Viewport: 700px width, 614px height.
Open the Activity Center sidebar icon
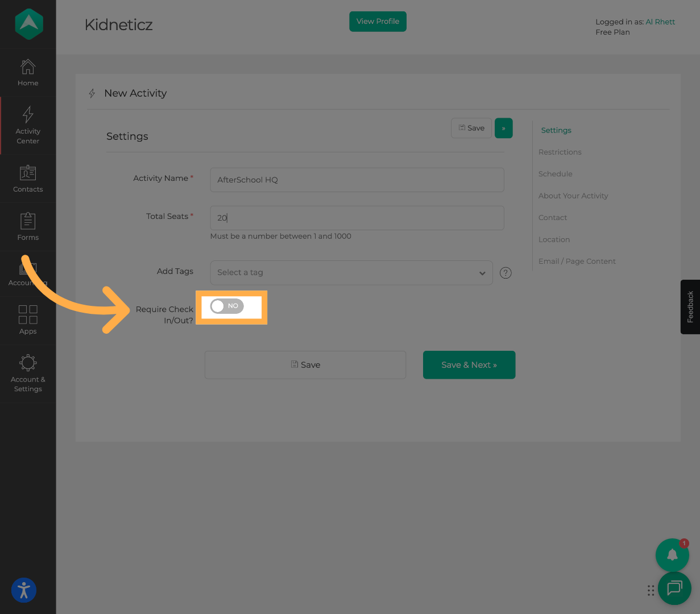[28, 125]
